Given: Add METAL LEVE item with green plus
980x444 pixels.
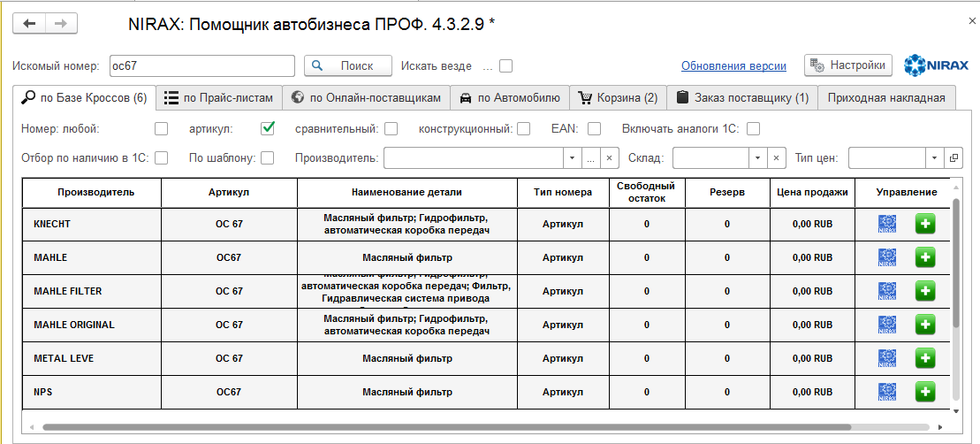Looking at the screenshot, I should pyautogui.click(x=925, y=359).
